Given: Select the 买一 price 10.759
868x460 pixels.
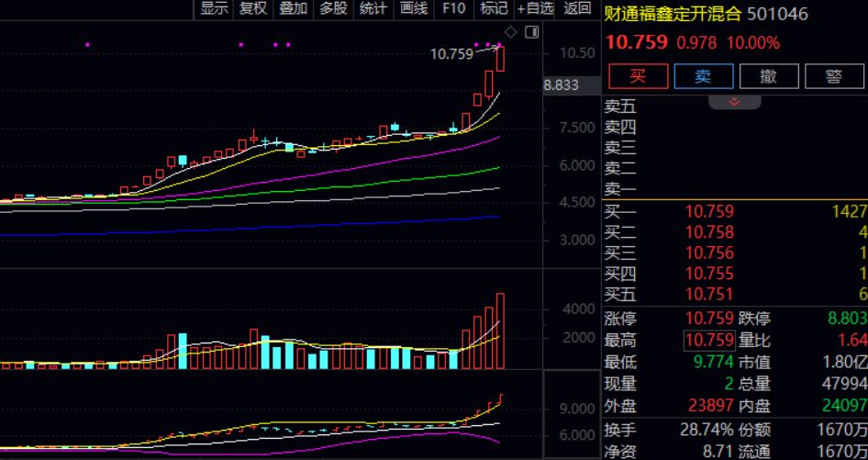Looking at the screenshot, I should (709, 211).
